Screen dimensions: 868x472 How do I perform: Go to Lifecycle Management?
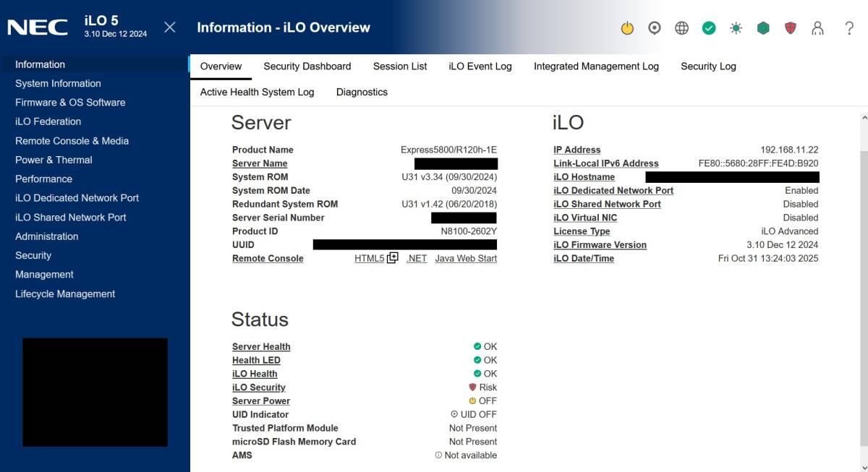(x=65, y=294)
